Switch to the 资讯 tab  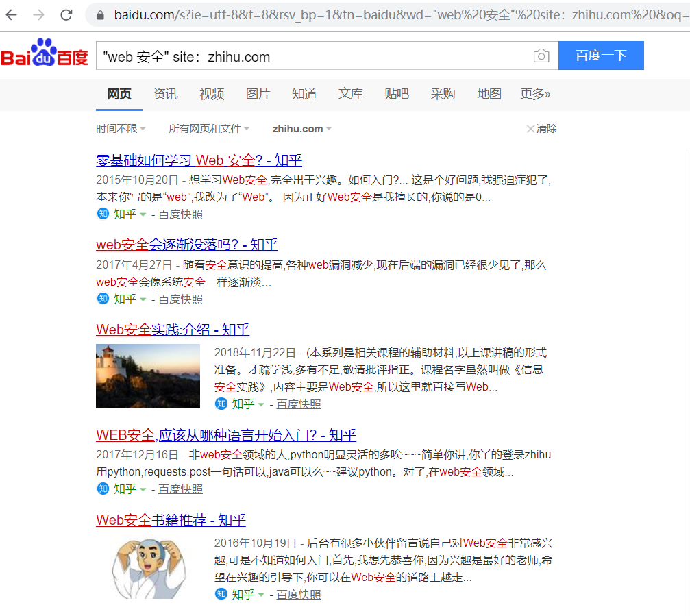point(165,94)
